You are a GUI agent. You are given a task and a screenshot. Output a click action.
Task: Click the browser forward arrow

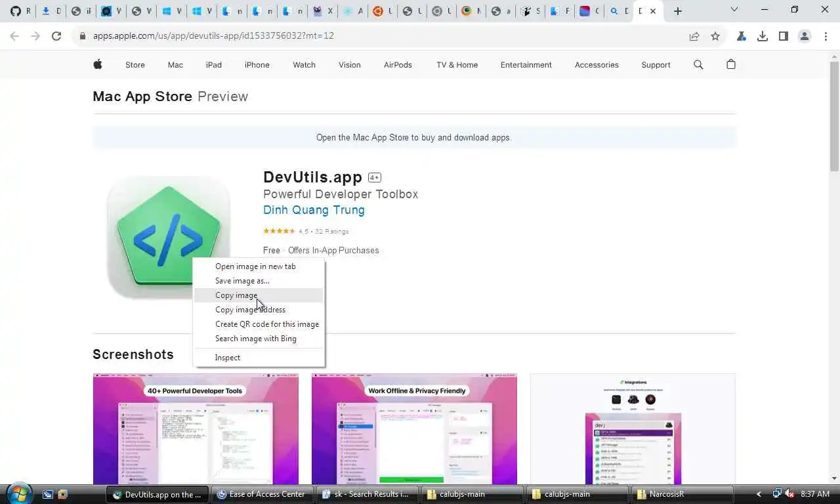point(35,36)
